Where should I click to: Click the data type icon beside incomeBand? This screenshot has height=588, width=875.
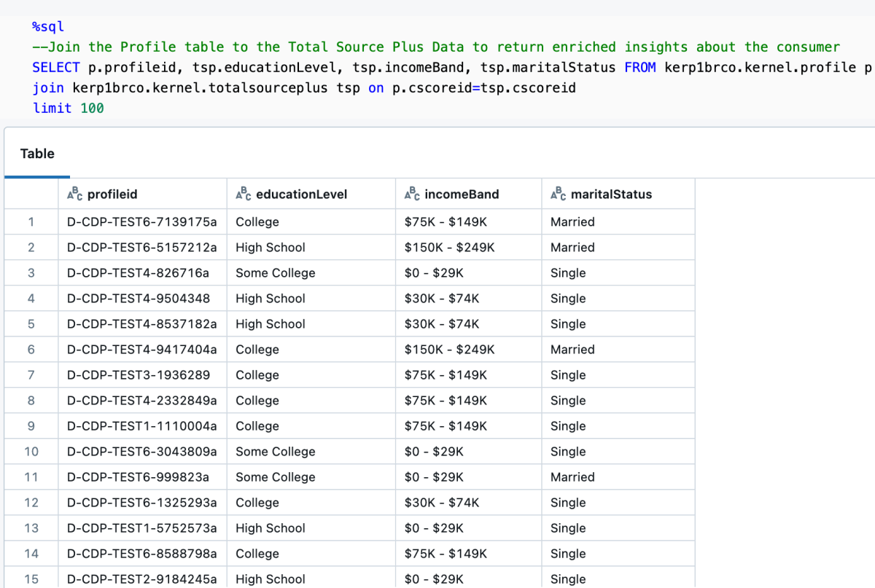411,194
